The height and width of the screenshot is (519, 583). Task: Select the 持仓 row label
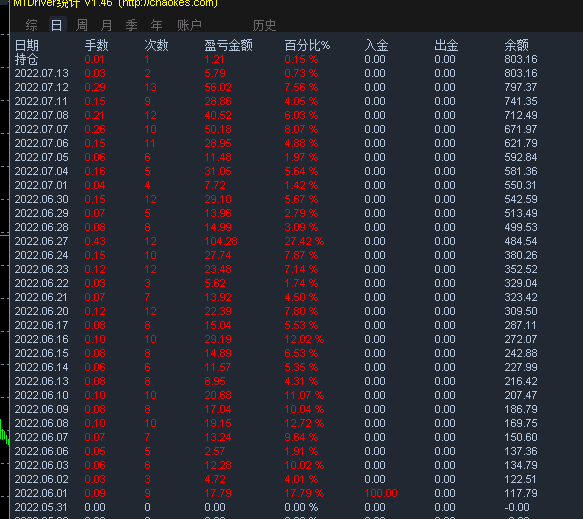tap(27, 59)
